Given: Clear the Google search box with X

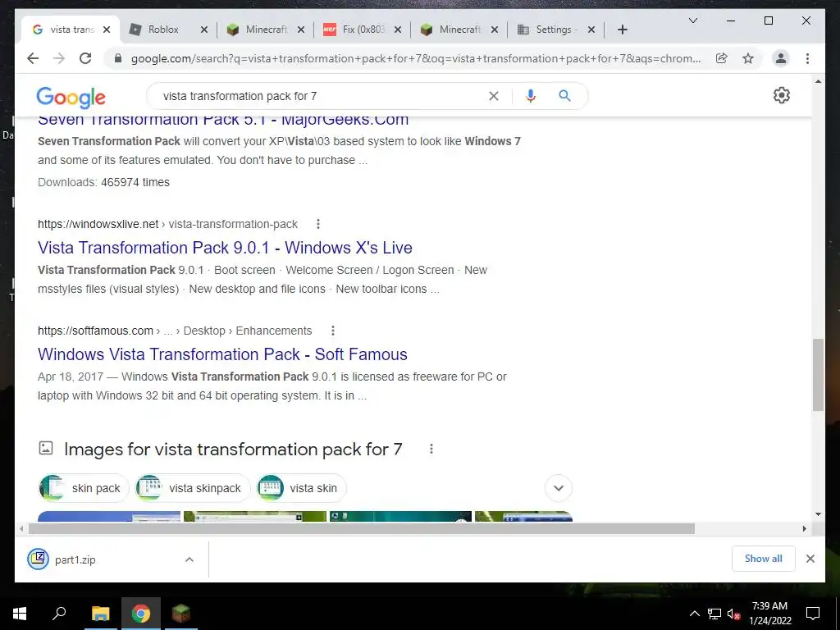Looking at the screenshot, I should pyautogui.click(x=493, y=96).
